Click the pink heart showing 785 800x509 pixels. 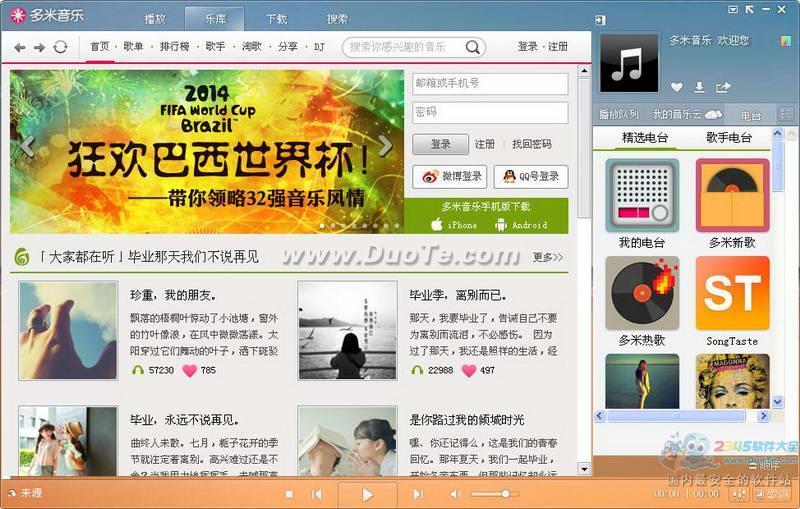(x=189, y=371)
